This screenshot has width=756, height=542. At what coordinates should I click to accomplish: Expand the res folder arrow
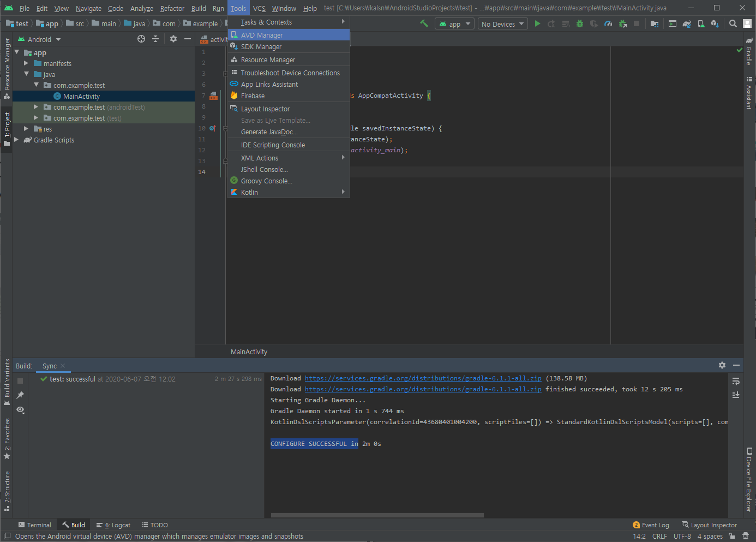pos(26,129)
